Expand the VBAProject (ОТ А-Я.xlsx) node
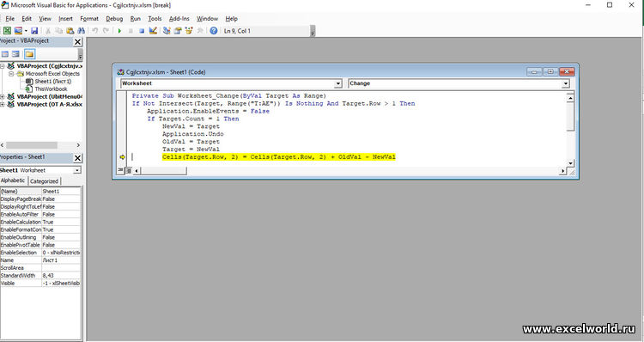This screenshot has width=644, height=342. [2, 105]
